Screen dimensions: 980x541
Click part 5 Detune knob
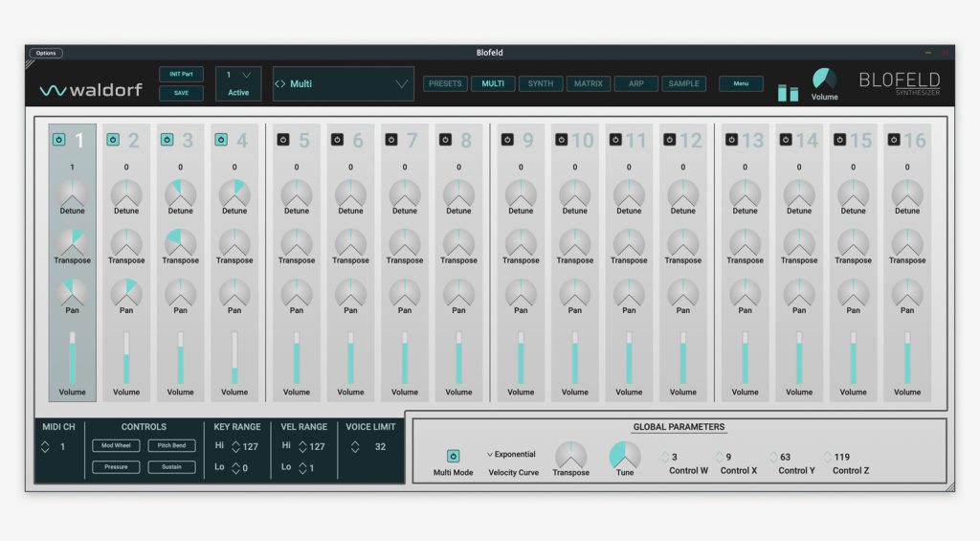pos(297,193)
